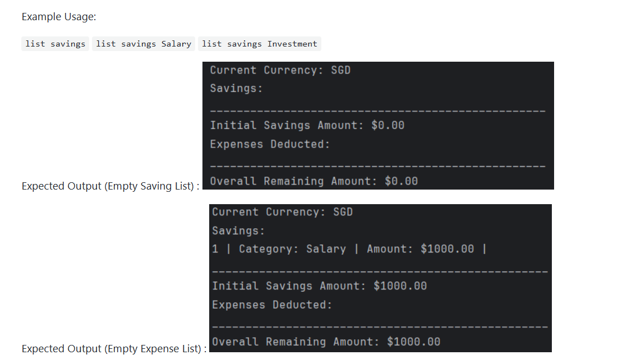This screenshot has width=627, height=364.
Task: Select the 'list savings' code snippet
Action: (x=55, y=44)
